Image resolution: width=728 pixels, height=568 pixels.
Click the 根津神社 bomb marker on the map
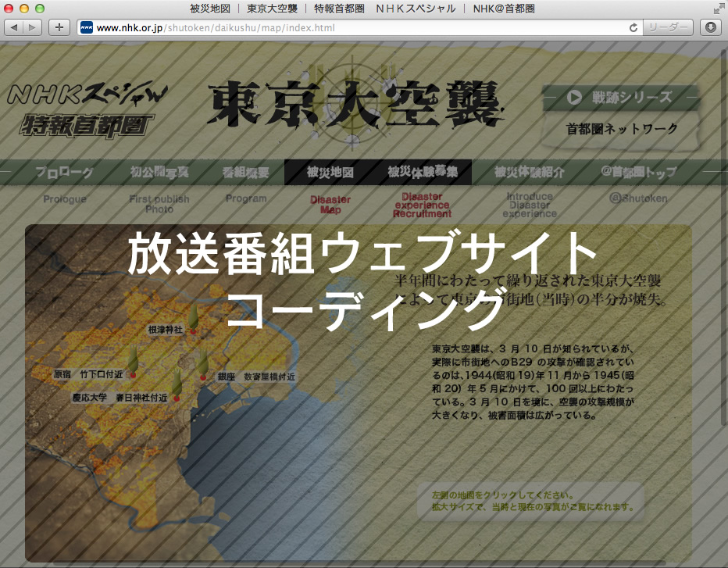pos(193,320)
